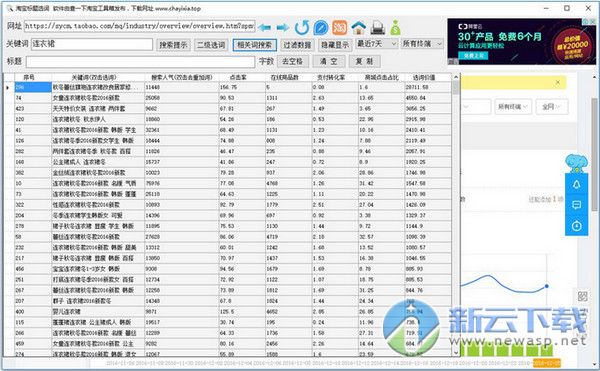Click the 去空格 button
Viewport: 600px width, 371px height.
pos(292,61)
